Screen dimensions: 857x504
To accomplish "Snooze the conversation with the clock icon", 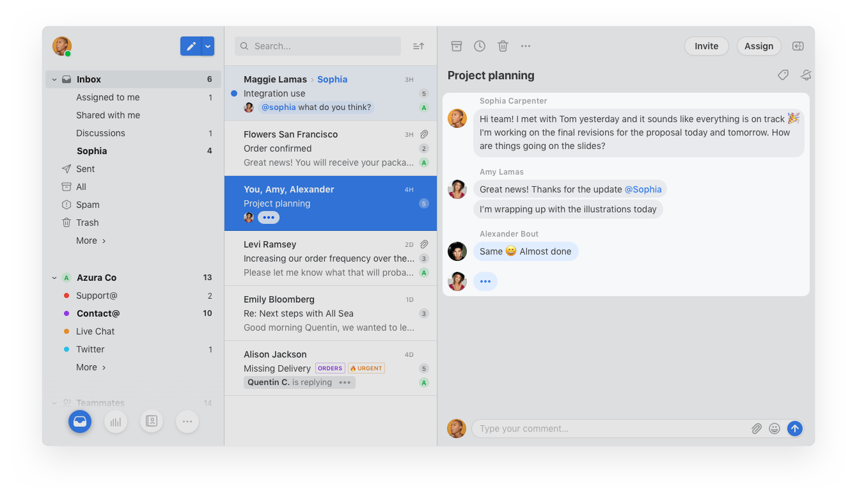I will [x=479, y=45].
